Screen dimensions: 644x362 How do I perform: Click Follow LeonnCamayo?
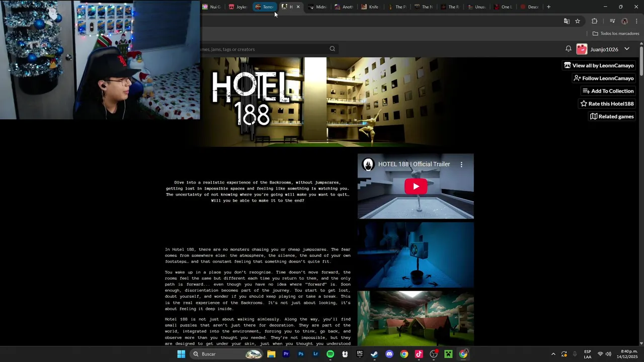[604, 78]
